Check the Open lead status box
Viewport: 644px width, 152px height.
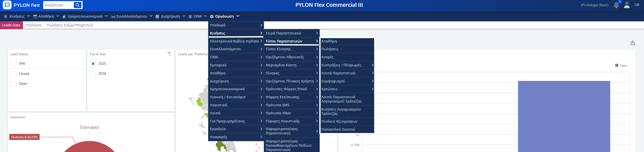(x=14, y=83)
